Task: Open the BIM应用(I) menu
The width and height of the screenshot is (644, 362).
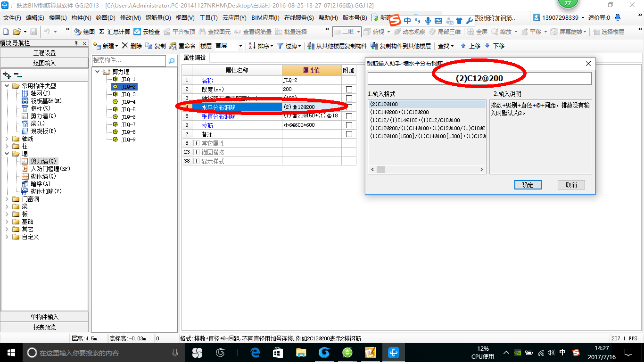Action: pos(265,18)
